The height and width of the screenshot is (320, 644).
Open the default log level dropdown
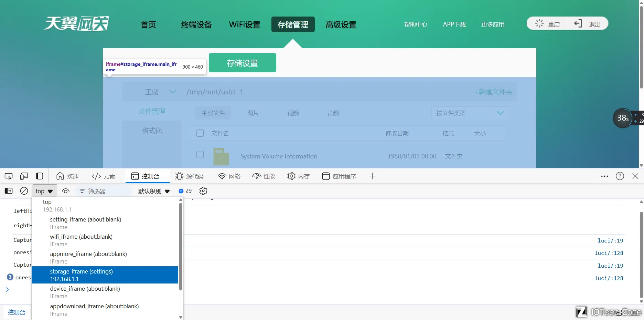(154, 191)
